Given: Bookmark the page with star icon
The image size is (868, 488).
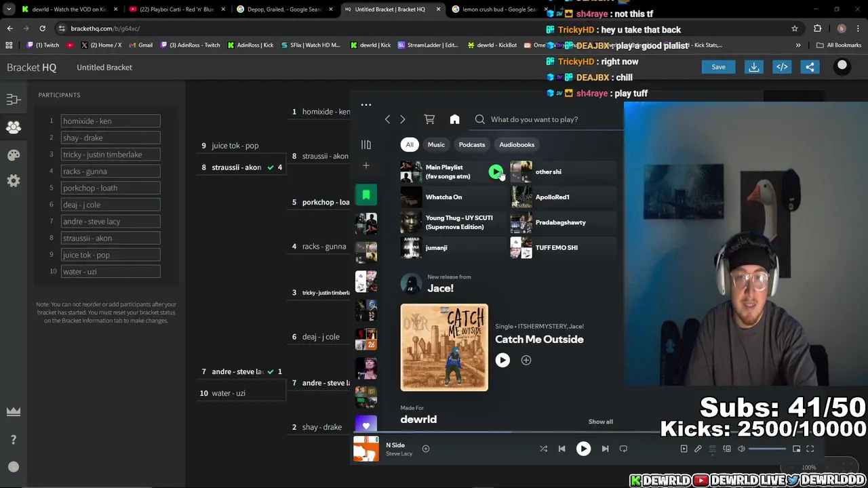Looking at the screenshot, I should [x=794, y=28].
